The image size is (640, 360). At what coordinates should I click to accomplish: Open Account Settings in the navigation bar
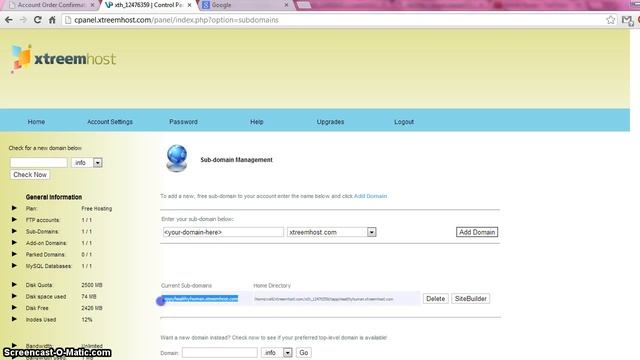(110, 122)
